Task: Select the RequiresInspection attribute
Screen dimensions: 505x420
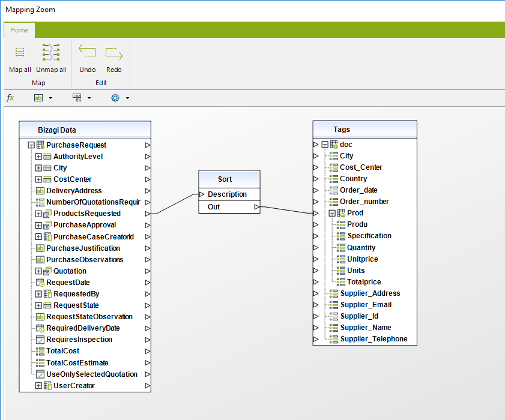Action: pos(79,340)
